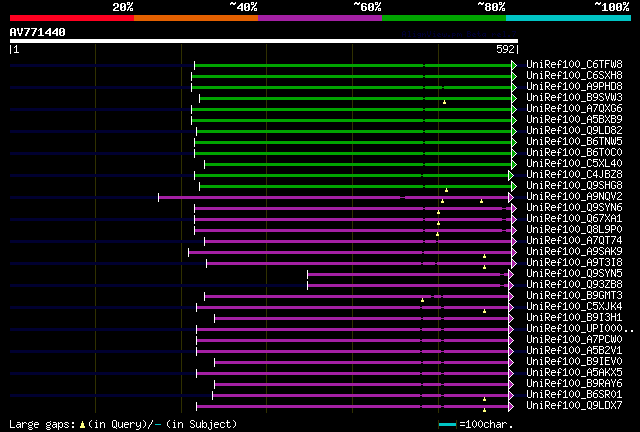Click the yellow gap icon in the Large gaps legend
This screenshot has width=640, height=432.
point(82,425)
